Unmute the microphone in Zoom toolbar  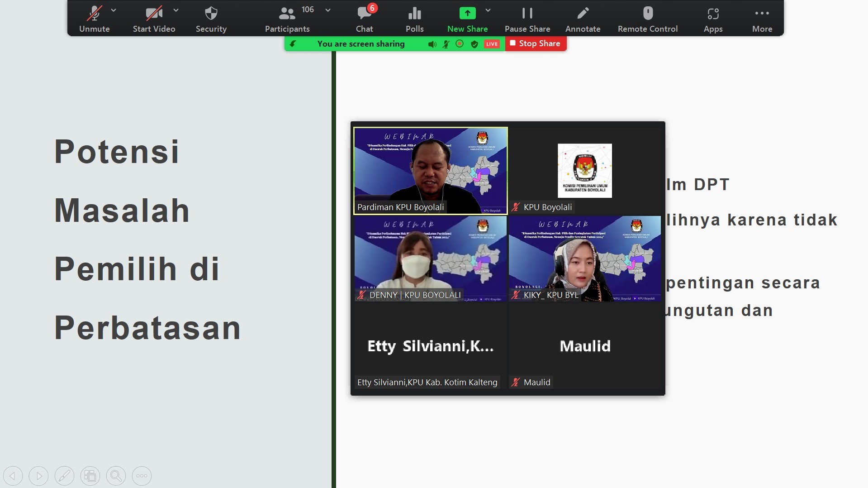(94, 19)
